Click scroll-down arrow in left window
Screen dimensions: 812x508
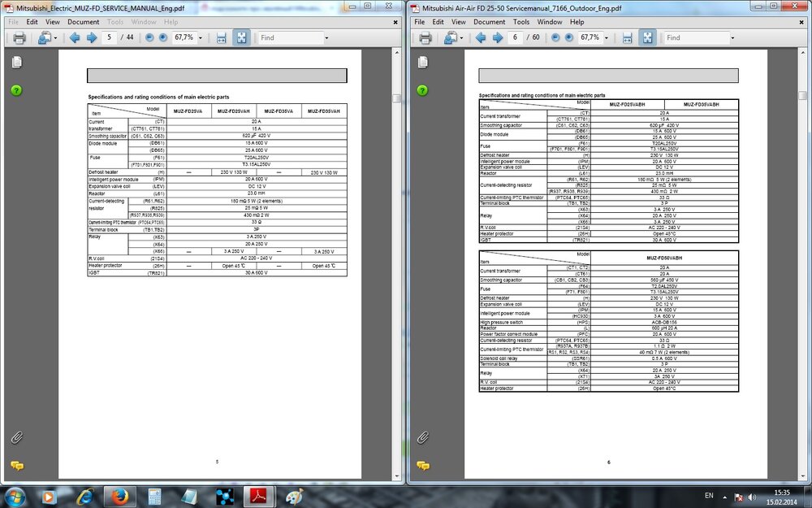[397, 475]
